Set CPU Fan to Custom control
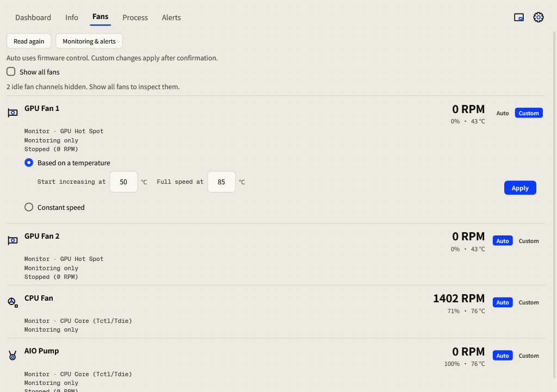 529,302
